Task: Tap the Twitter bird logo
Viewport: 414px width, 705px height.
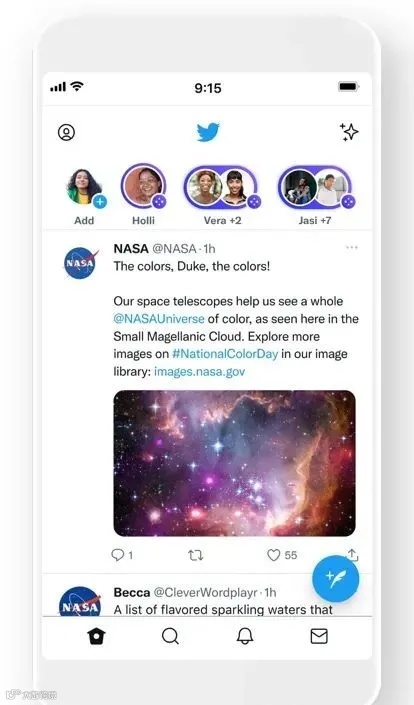Action: click(x=208, y=132)
